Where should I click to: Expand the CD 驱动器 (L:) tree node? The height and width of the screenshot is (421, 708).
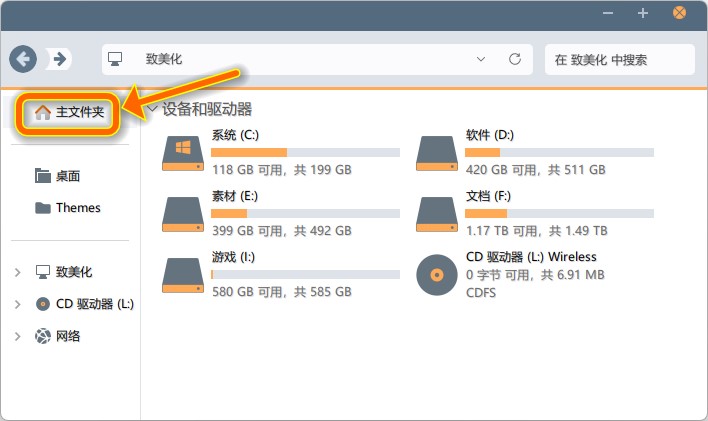pos(18,304)
